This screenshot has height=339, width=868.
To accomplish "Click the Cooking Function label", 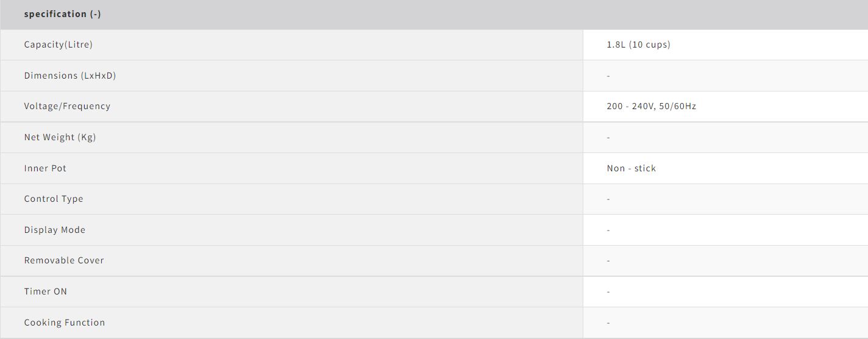I will pos(65,323).
